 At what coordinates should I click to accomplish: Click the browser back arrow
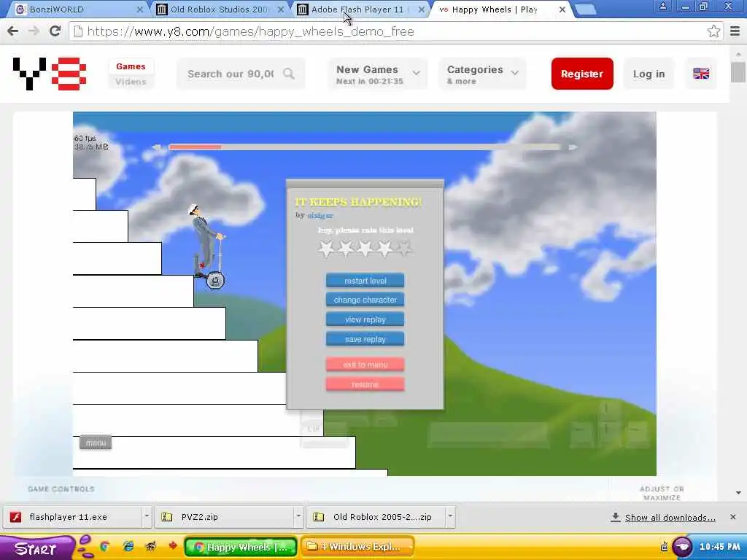pyautogui.click(x=13, y=31)
